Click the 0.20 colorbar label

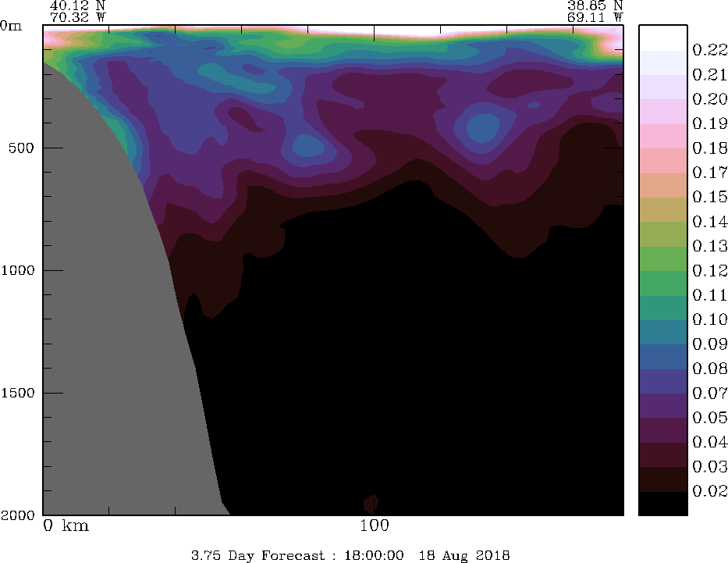click(710, 99)
